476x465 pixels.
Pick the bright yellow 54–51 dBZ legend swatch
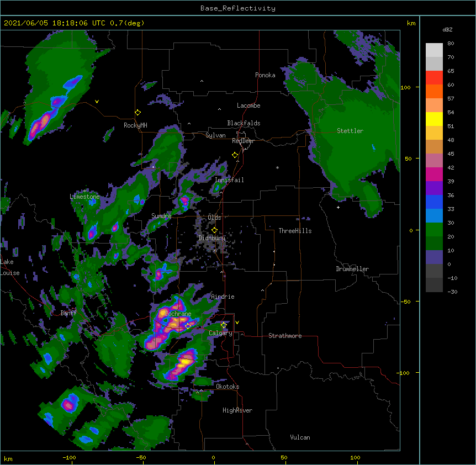click(x=434, y=119)
